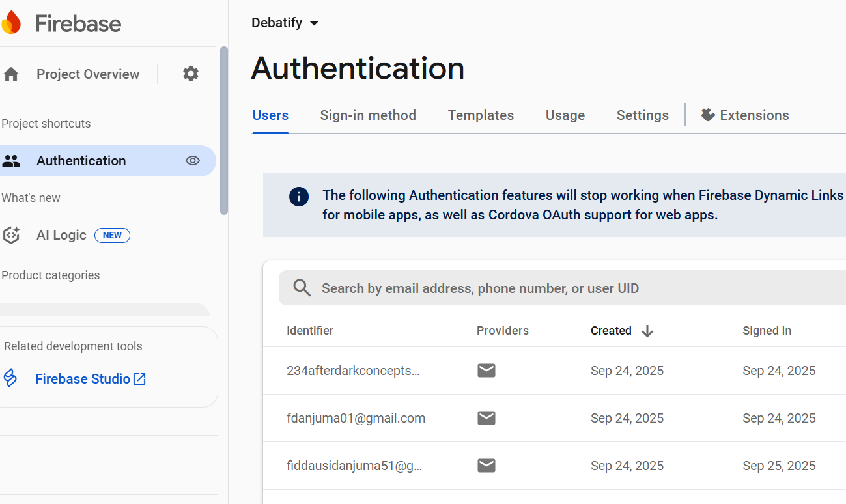The image size is (846, 504).
Task: Click the Firebase Studio logo icon
Action: coord(10,378)
